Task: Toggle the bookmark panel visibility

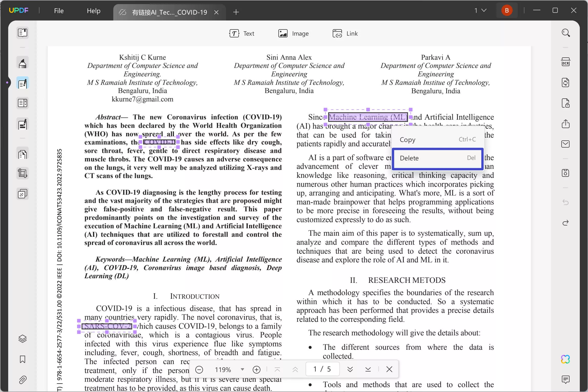Action: [22, 360]
